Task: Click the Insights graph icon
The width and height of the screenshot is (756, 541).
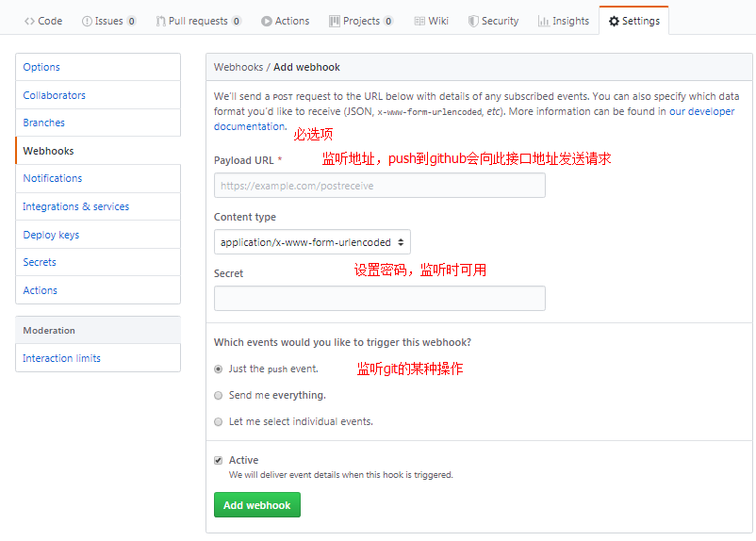Action: pos(543,22)
